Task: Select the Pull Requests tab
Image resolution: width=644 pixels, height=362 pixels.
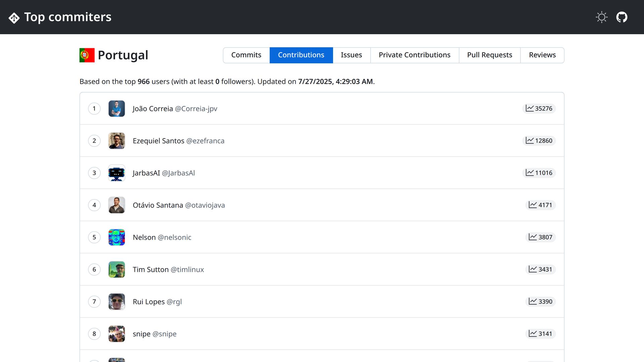Action: [x=489, y=55]
